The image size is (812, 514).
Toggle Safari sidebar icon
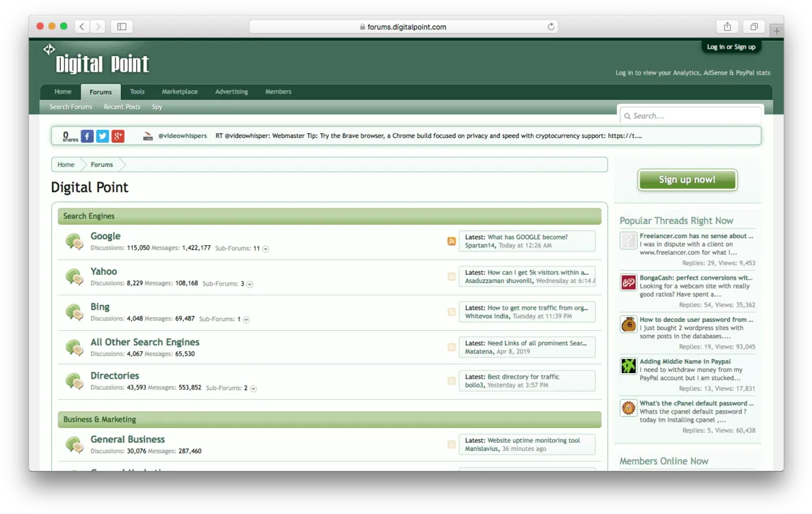[x=122, y=27]
